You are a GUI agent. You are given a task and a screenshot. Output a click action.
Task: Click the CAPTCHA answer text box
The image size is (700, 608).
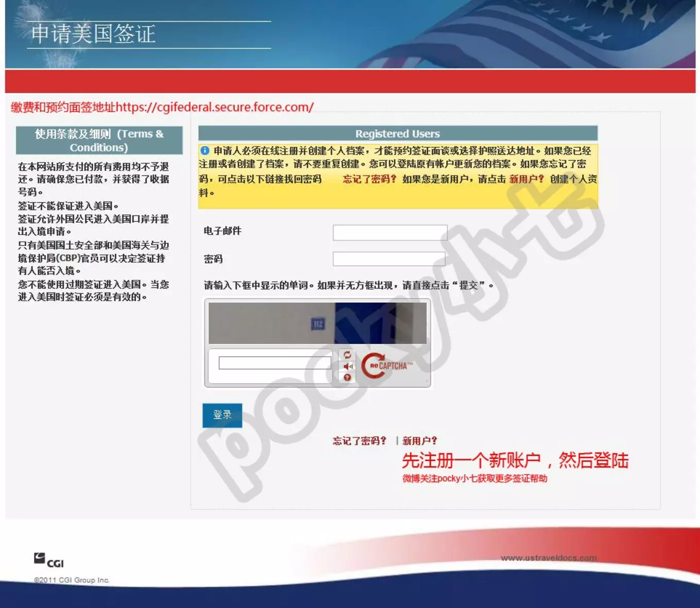[275, 363]
